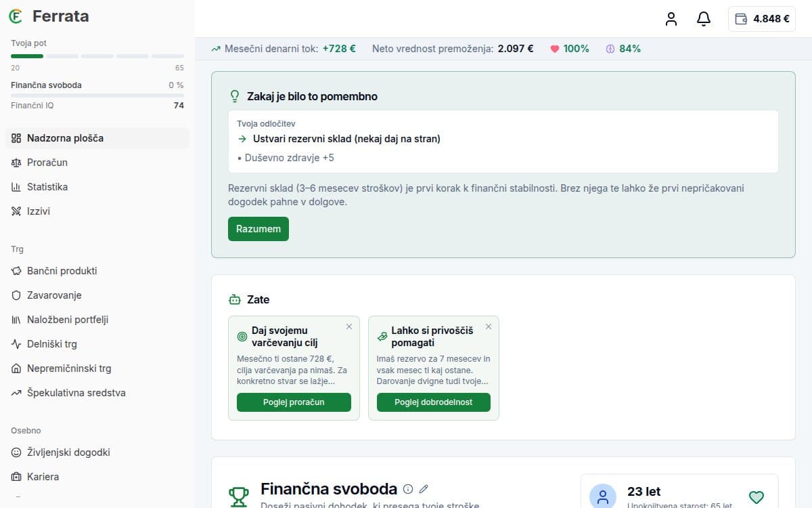Click Poglej dobrodelnost button

click(x=433, y=402)
